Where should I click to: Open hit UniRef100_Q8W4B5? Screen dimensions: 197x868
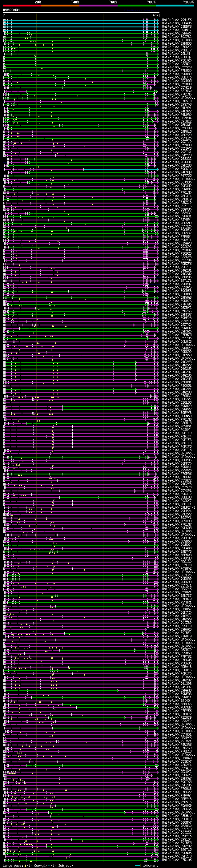tap(177, 23)
